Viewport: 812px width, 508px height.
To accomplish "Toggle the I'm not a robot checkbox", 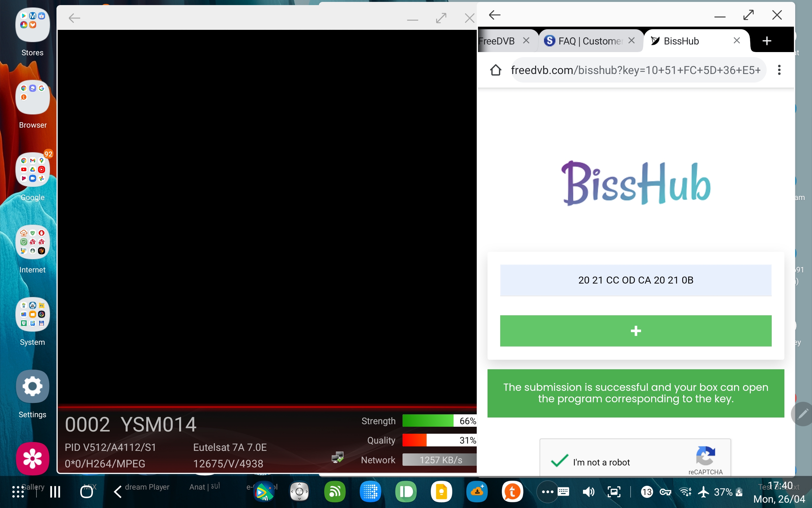I will pyautogui.click(x=559, y=461).
